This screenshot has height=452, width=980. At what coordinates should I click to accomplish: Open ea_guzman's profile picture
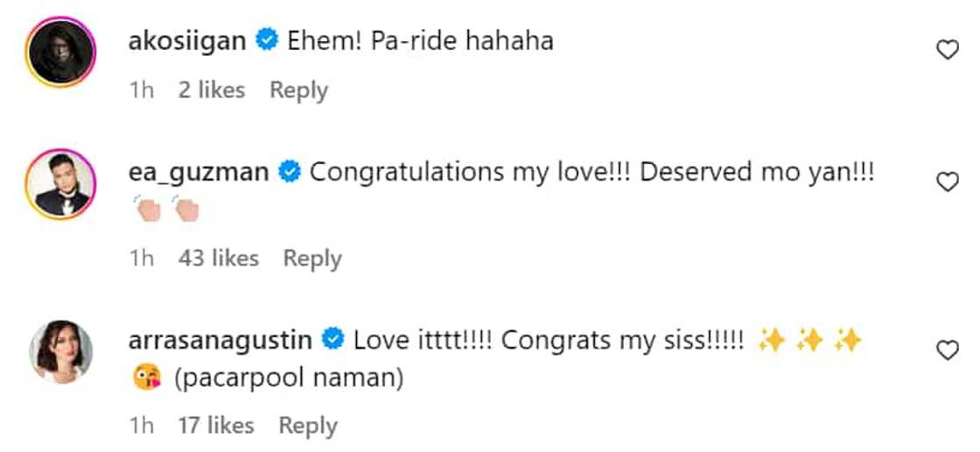click(61, 183)
